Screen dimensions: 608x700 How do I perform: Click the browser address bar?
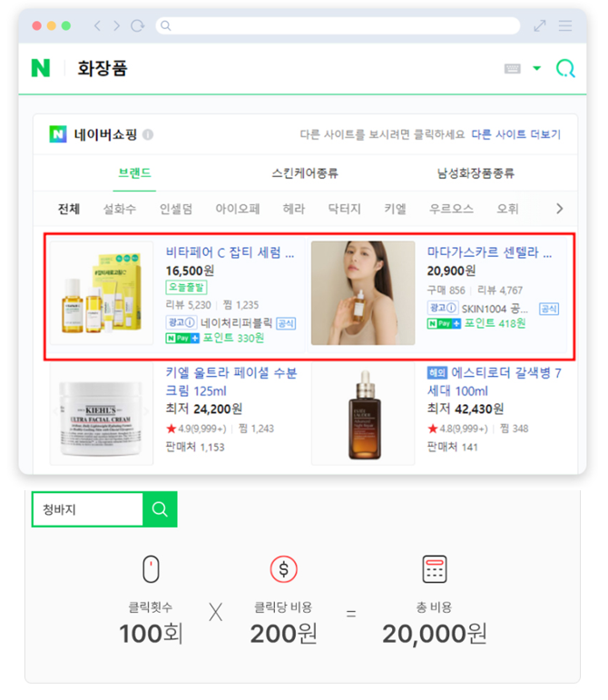[x=338, y=25]
